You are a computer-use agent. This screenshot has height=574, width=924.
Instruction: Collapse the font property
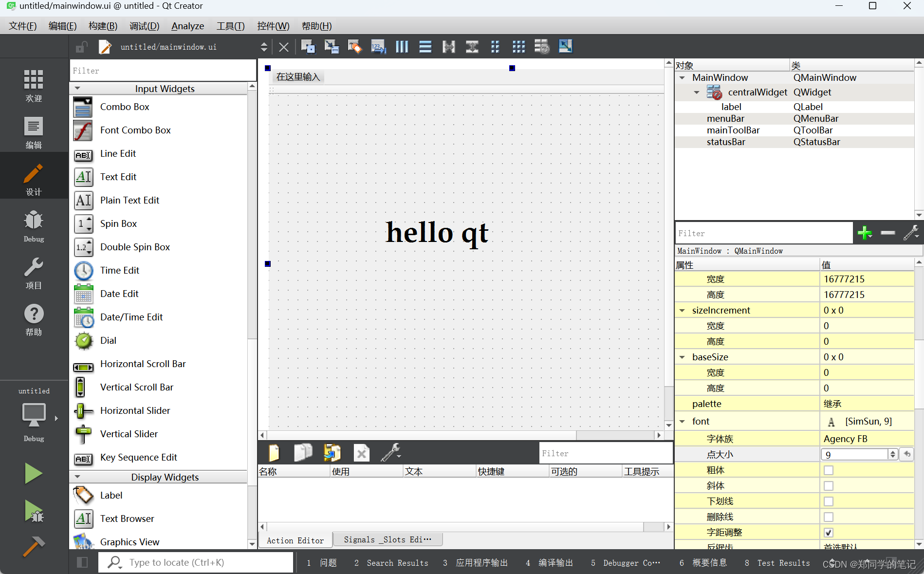(x=682, y=422)
